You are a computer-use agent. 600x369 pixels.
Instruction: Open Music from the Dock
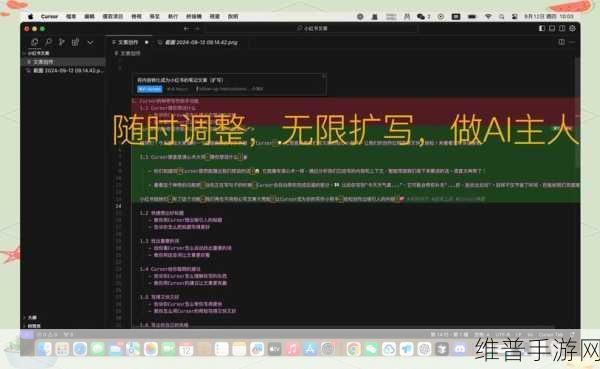[292, 349]
